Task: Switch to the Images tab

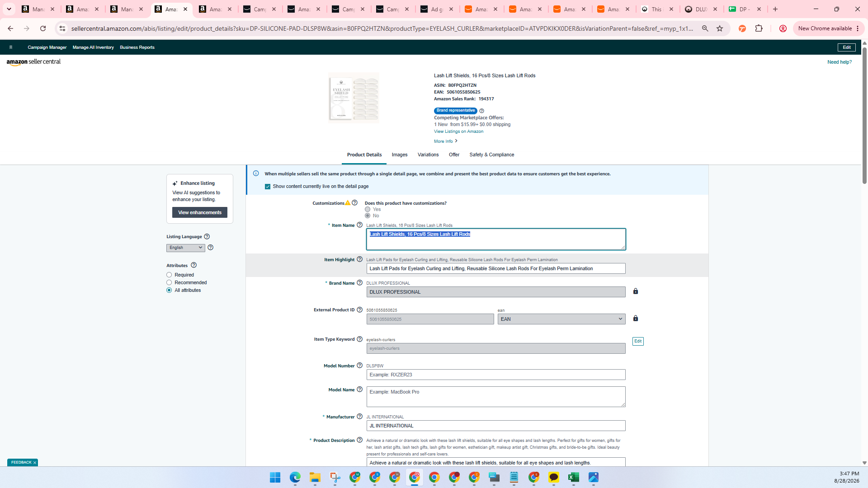Action: (x=399, y=155)
